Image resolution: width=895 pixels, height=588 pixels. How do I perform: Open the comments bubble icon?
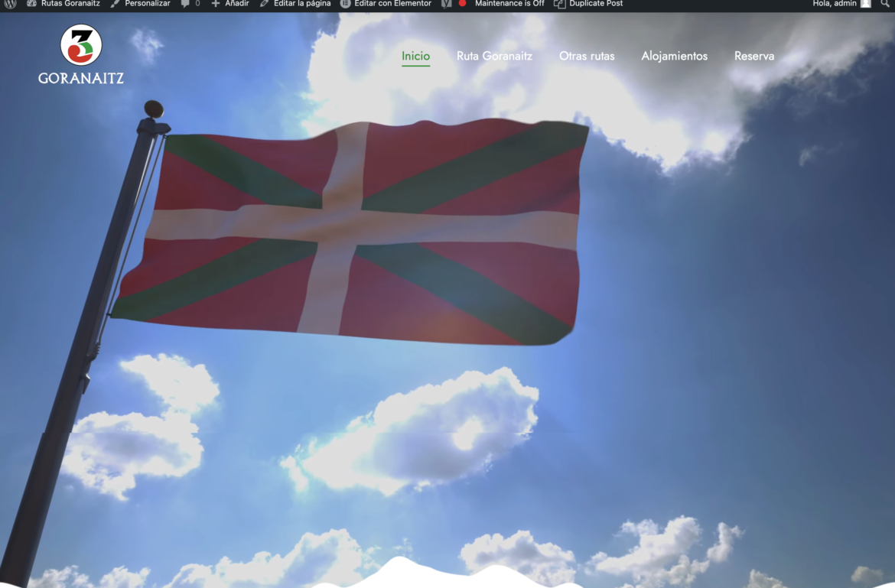coord(190,4)
